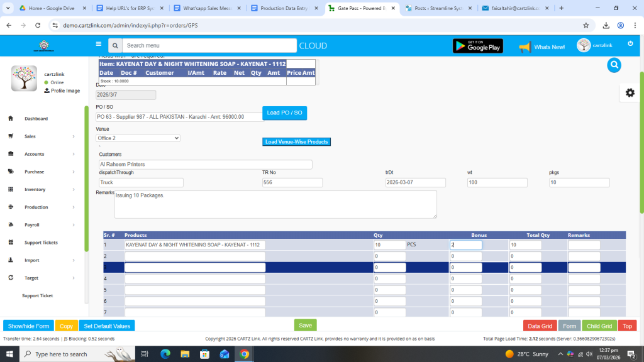
Task: Click the blue round search icon
Action: [614, 65]
